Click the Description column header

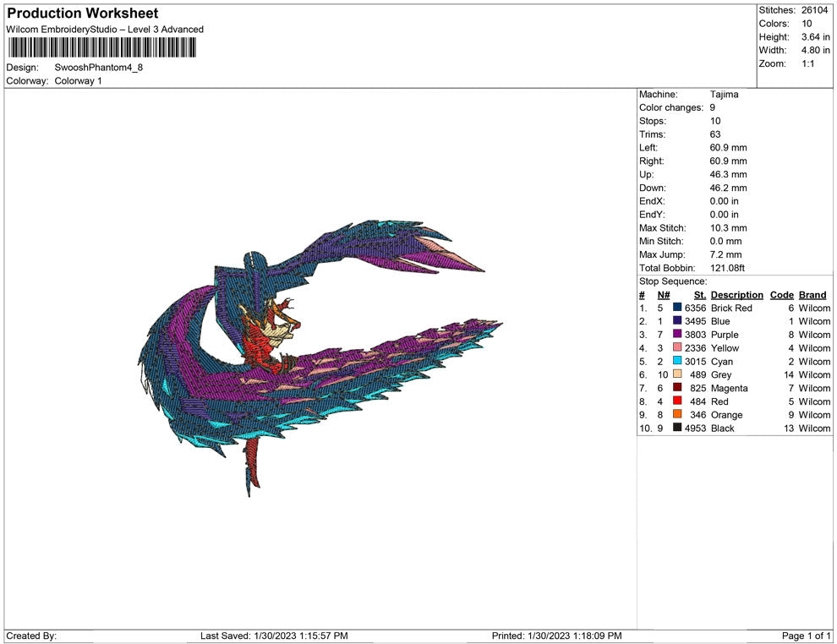point(736,295)
